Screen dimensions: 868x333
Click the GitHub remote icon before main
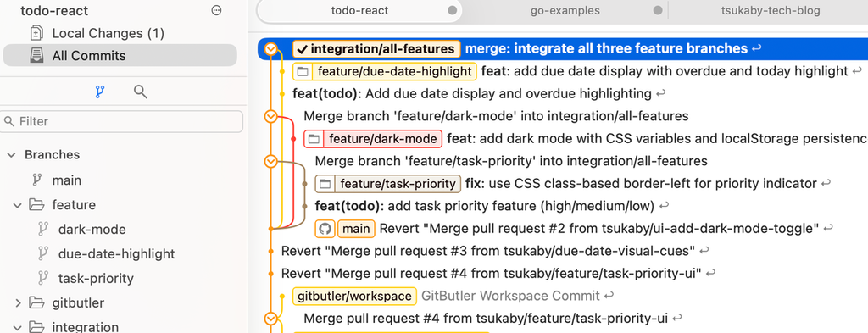[325, 229]
